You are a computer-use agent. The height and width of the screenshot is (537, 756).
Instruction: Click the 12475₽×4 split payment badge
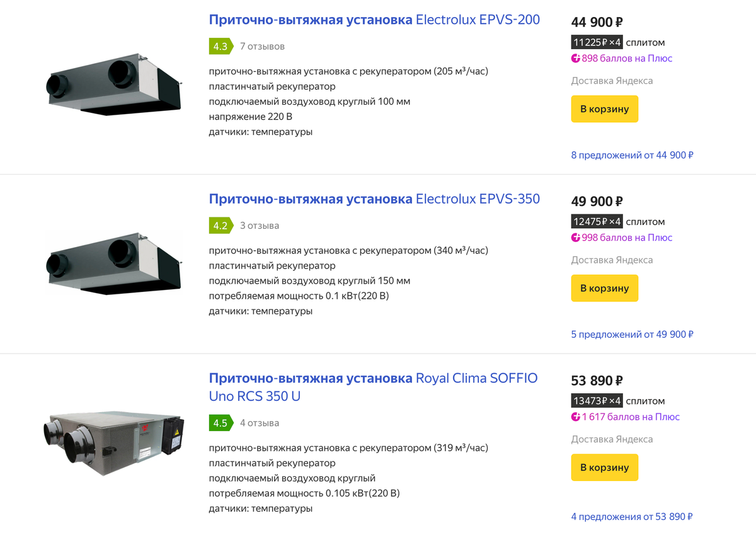(x=597, y=221)
